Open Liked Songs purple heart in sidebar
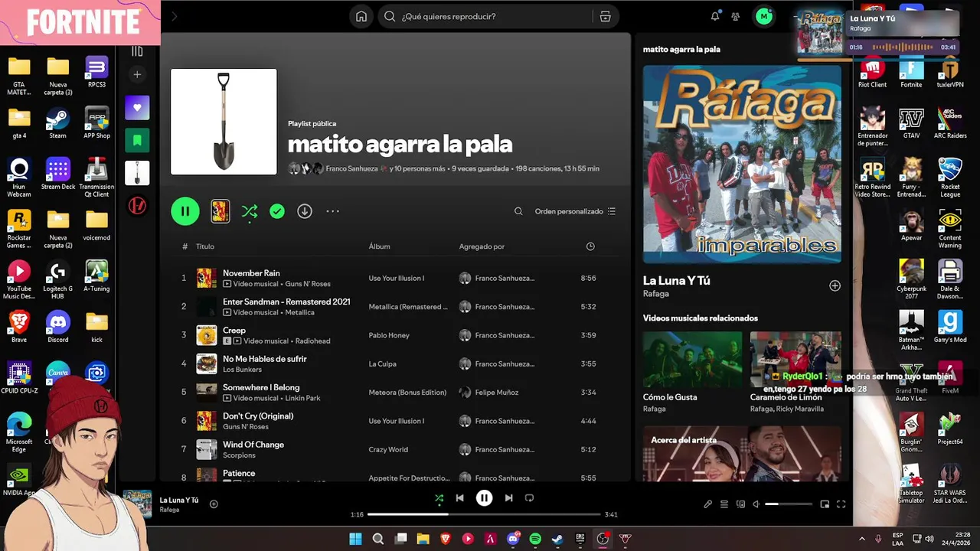 point(137,108)
